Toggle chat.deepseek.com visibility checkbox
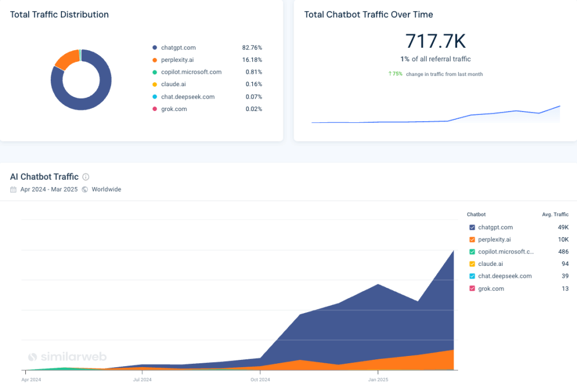This screenshot has width=577, height=392. coord(473,276)
